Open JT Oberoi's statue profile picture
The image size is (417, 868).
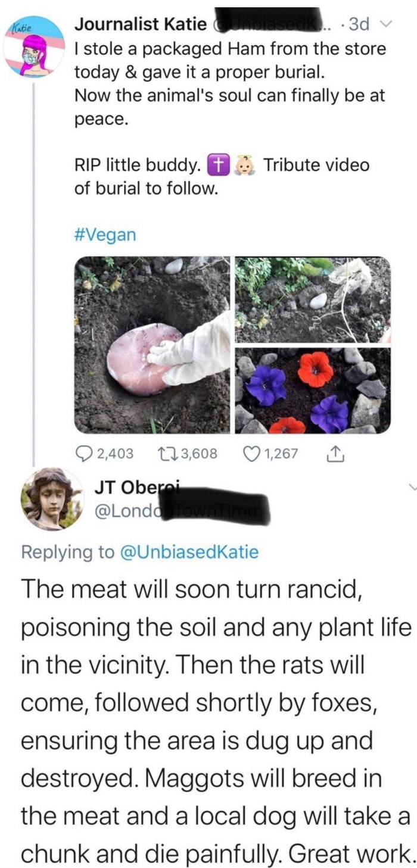[x=52, y=499]
